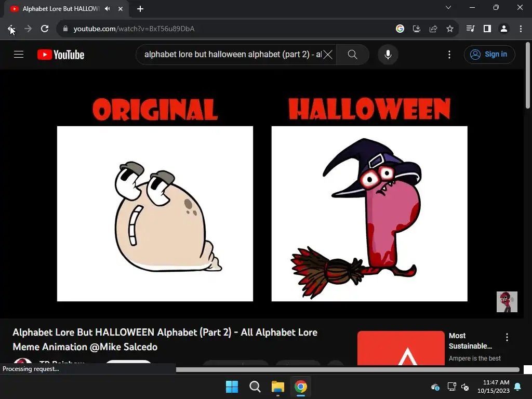The height and width of the screenshot is (399, 532).
Task: Share this page via the share icon
Action: (x=433, y=29)
